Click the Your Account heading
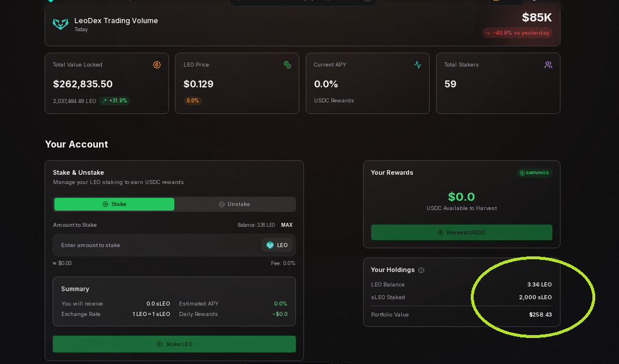 (x=76, y=144)
